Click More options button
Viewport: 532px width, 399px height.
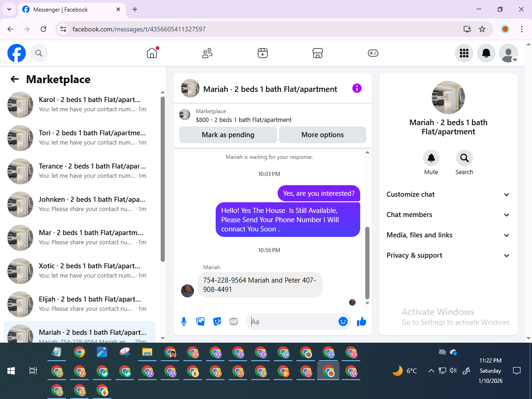(x=322, y=135)
